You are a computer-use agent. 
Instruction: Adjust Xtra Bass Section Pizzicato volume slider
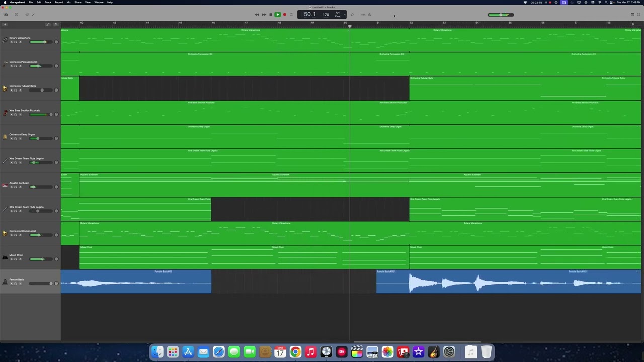(41, 114)
